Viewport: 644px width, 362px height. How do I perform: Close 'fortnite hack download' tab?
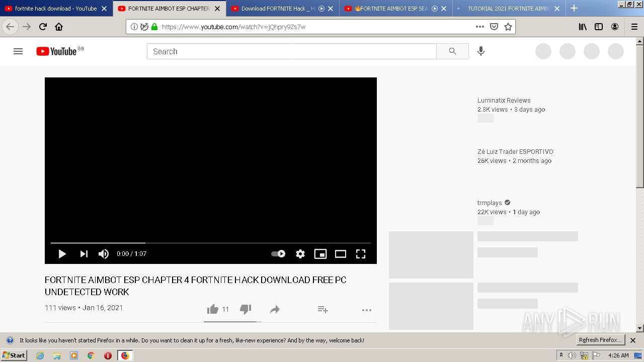pos(104,9)
